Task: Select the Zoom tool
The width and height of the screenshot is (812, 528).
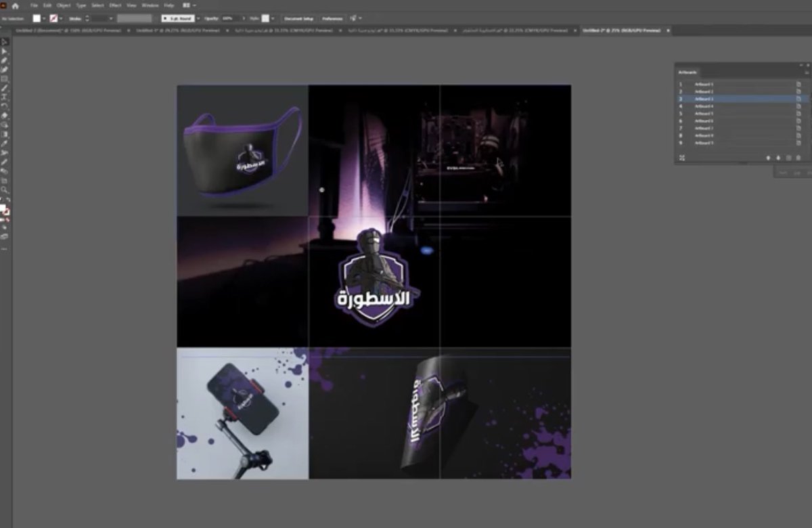Action: (x=5, y=190)
